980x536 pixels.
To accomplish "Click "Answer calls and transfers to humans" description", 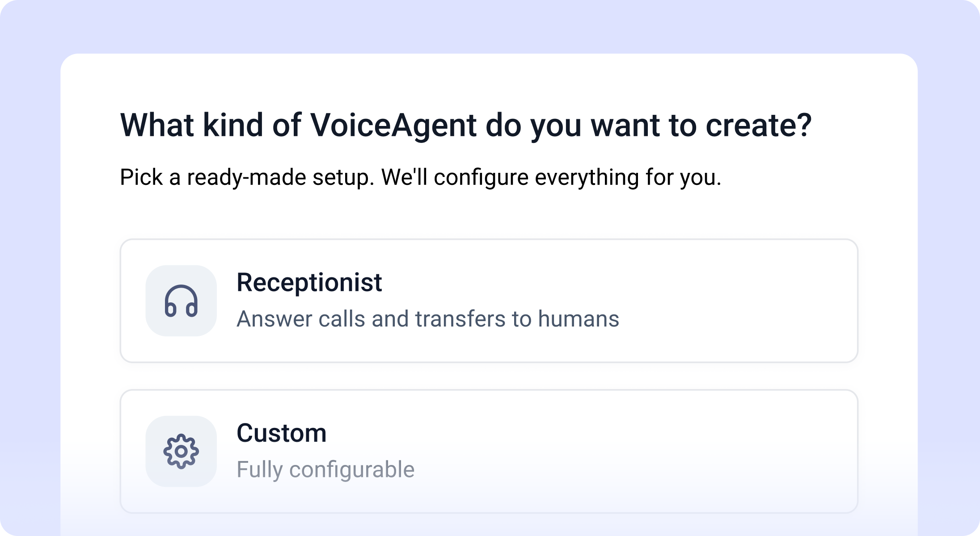I will point(427,319).
